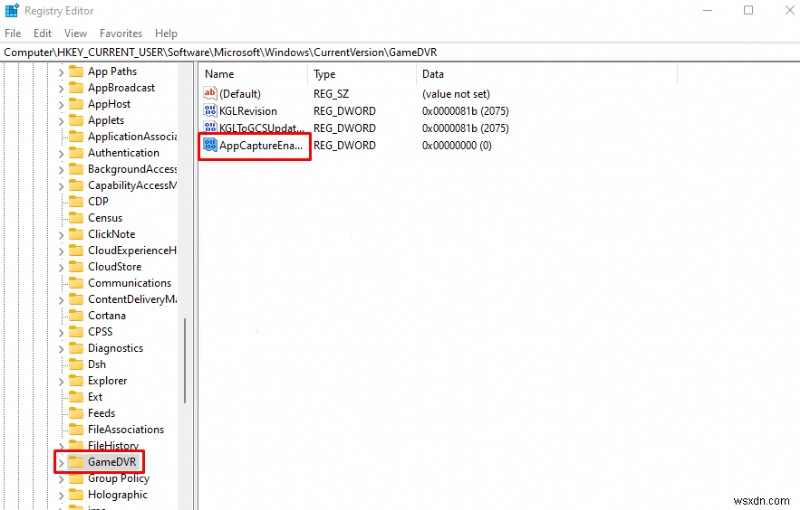Screen dimensions: 800x510
Task: Expand the Holographic key
Action: coord(61,495)
